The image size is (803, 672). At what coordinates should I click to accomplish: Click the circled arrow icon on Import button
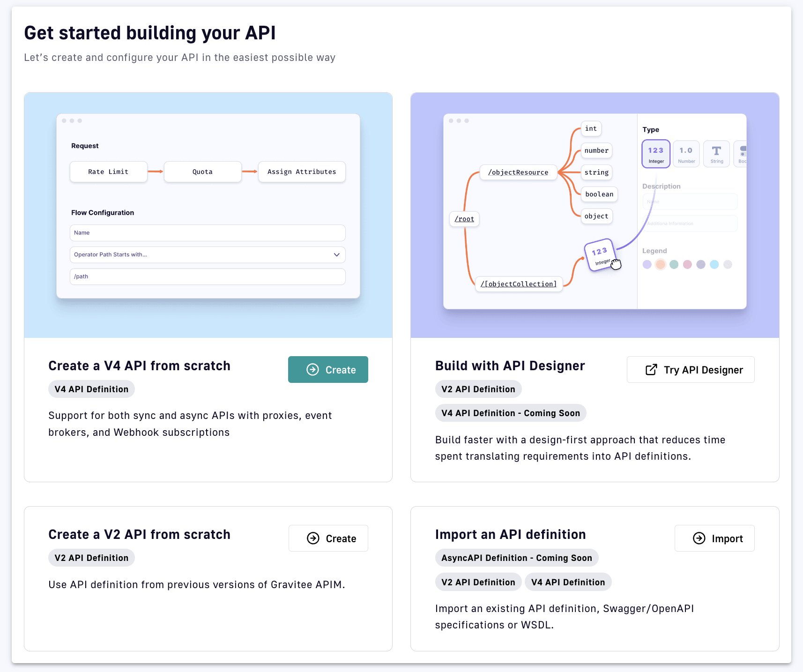point(699,538)
